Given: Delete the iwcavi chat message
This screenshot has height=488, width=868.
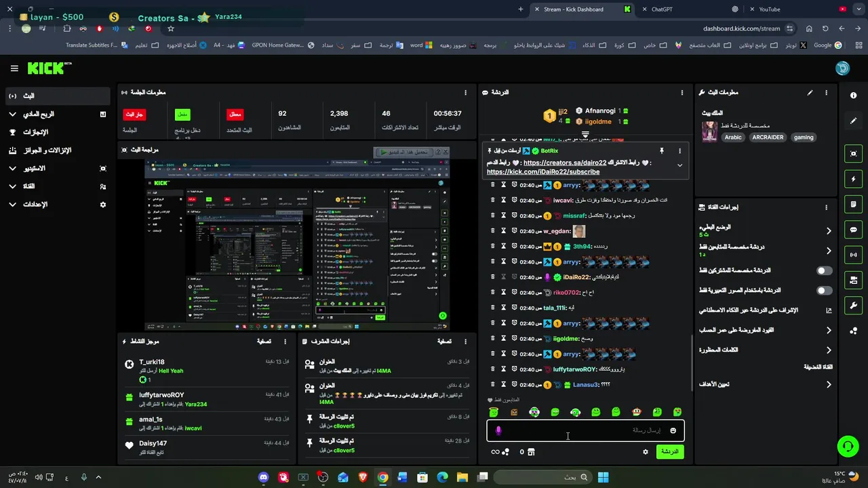Looking at the screenshot, I should tap(493, 200).
